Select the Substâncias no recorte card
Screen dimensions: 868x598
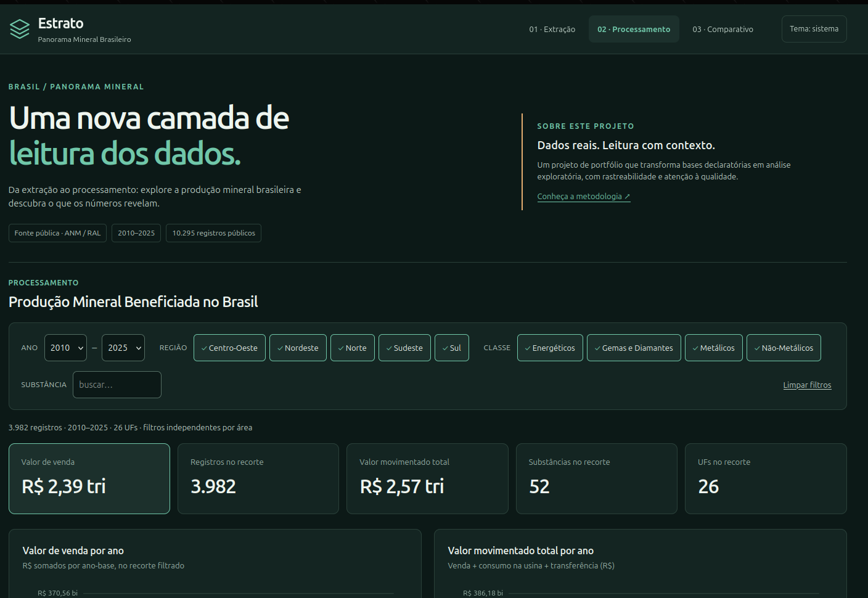coord(596,478)
